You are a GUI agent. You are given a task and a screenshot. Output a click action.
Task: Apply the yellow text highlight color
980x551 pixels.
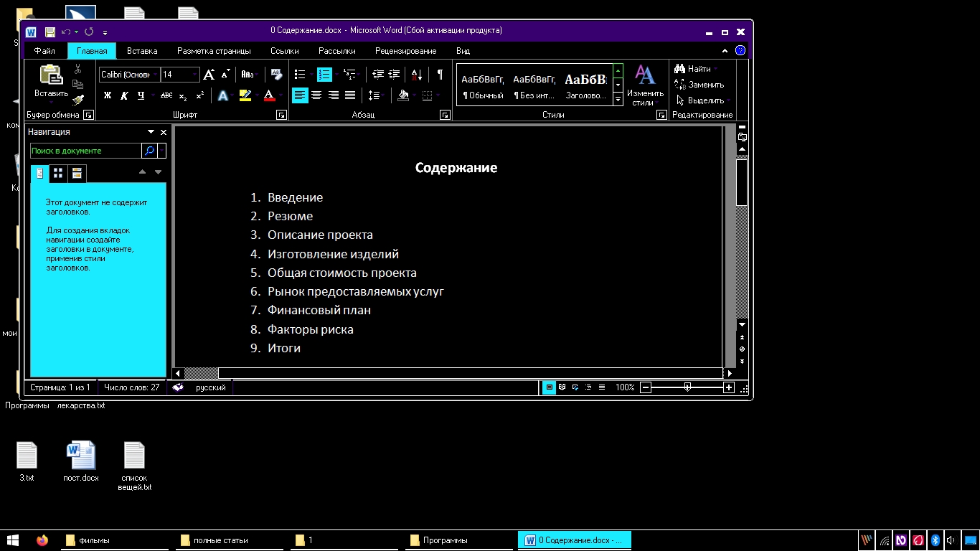click(x=245, y=95)
